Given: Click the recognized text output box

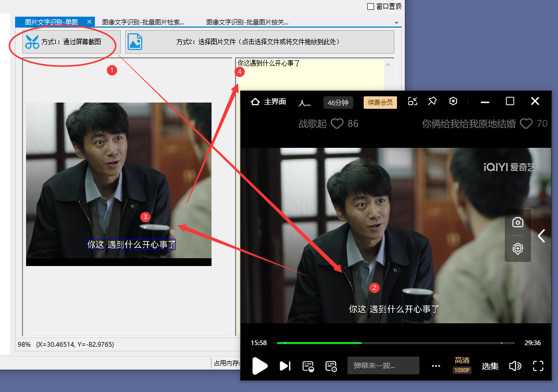Looking at the screenshot, I should point(310,74).
